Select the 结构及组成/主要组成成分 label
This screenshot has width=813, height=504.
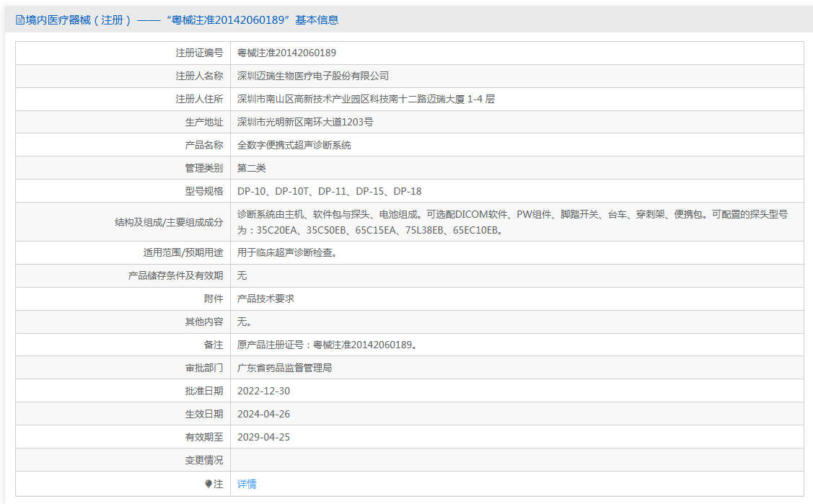[x=169, y=222]
